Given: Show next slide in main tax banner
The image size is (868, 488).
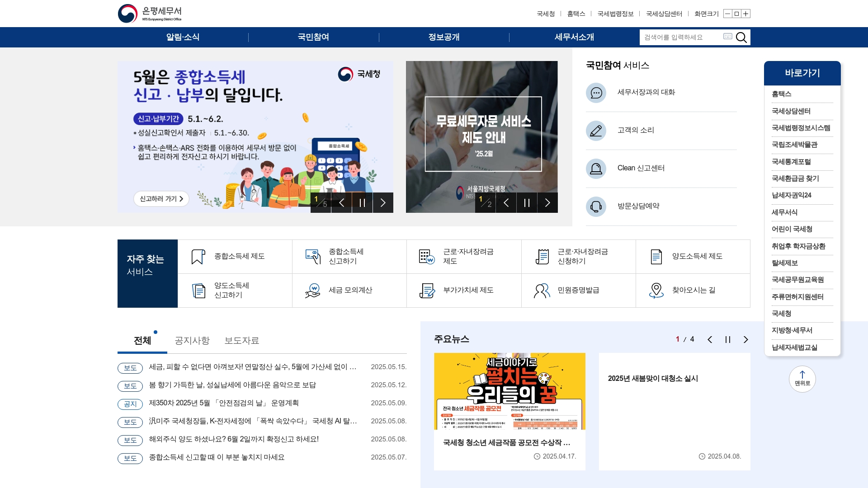Looking at the screenshot, I should [383, 202].
